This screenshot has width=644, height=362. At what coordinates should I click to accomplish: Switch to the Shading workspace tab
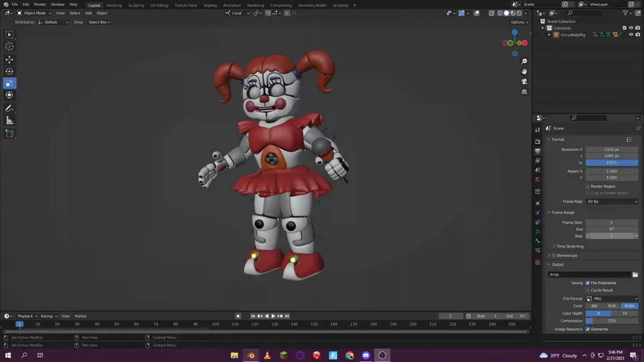[x=210, y=5]
